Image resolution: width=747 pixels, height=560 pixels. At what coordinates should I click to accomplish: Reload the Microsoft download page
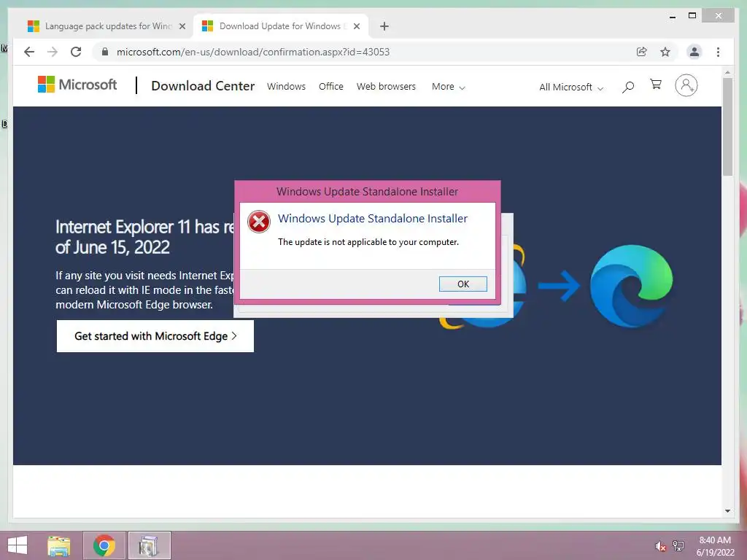[76, 52]
